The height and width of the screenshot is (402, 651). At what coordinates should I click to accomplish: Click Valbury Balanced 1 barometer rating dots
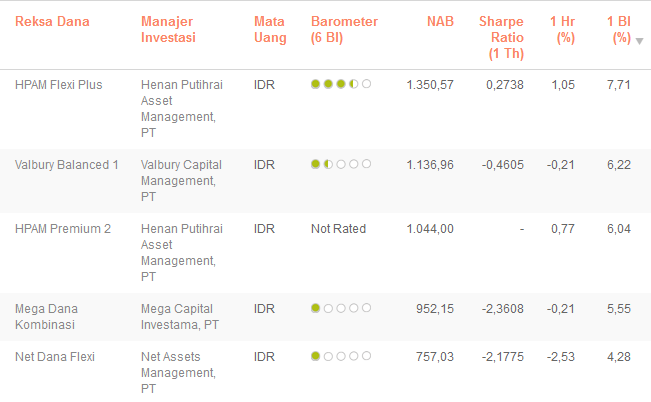(341, 165)
